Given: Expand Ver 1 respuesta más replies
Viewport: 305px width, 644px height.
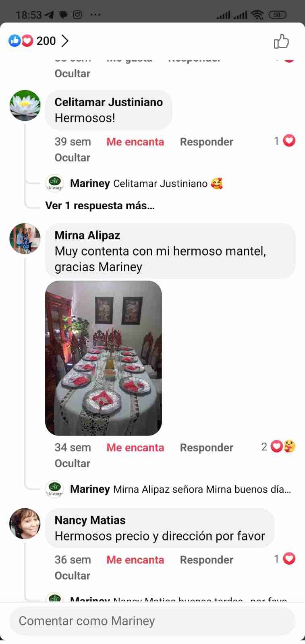Looking at the screenshot, I should click(100, 206).
